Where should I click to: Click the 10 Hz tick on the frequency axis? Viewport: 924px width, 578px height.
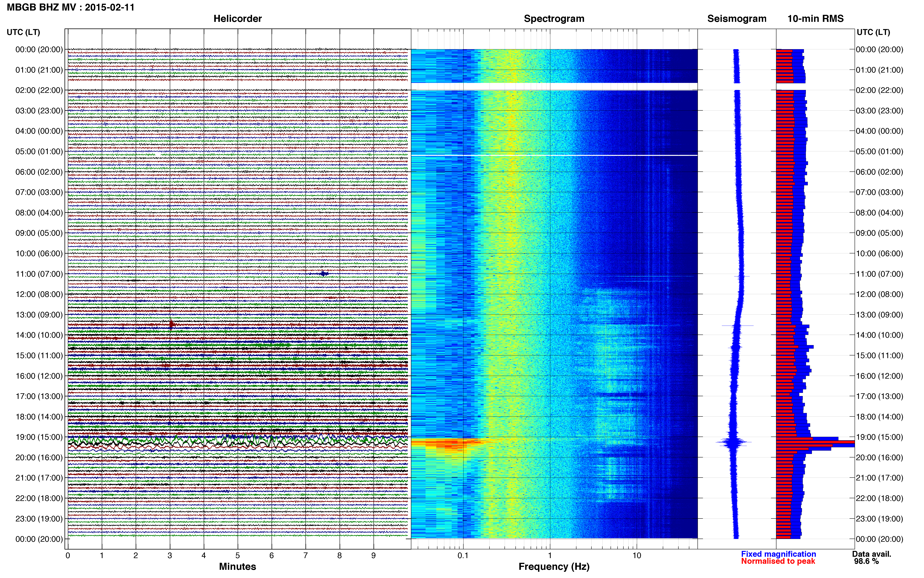pos(636,555)
